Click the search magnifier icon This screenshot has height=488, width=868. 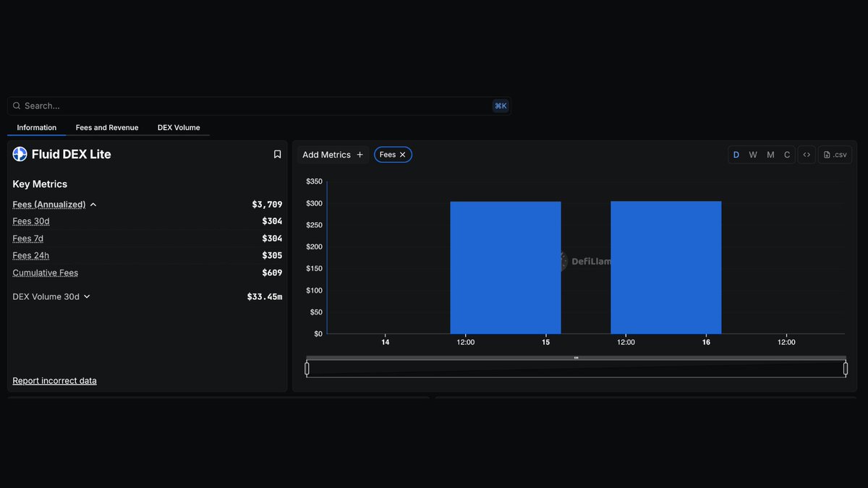17,106
